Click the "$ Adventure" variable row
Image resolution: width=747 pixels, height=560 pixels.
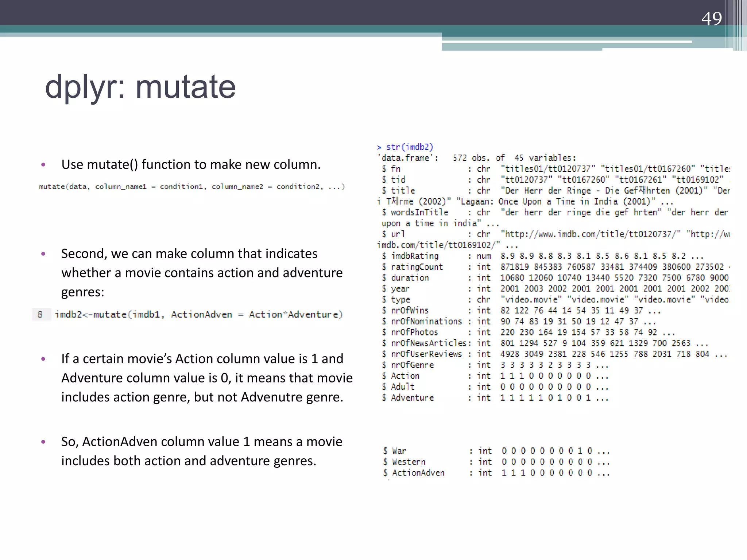tap(495, 398)
